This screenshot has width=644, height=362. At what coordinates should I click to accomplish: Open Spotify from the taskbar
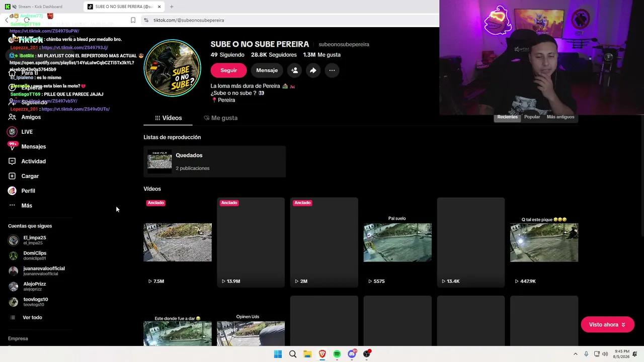(x=337, y=354)
